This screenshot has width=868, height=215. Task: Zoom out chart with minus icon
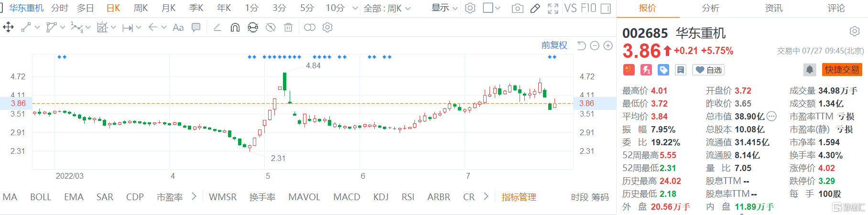pyautogui.click(x=595, y=45)
